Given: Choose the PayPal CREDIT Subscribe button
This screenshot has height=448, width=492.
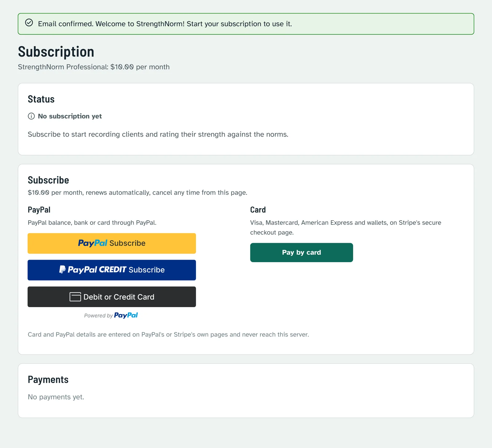Looking at the screenshot, I should coord(112,270).
